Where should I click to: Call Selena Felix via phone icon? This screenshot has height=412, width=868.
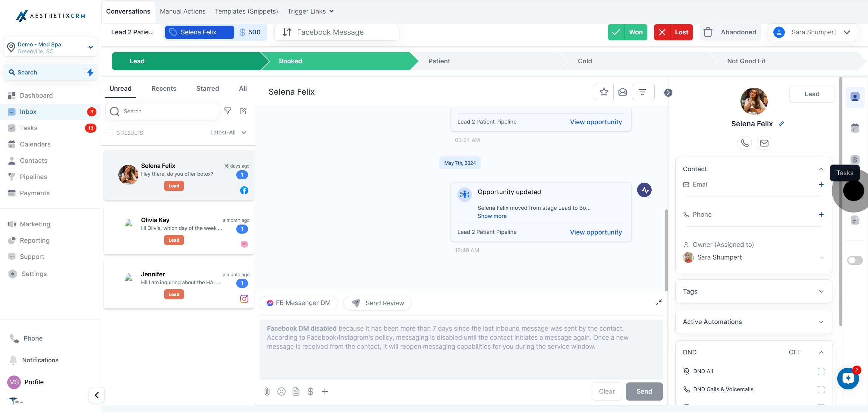click(x=744, y=143)
